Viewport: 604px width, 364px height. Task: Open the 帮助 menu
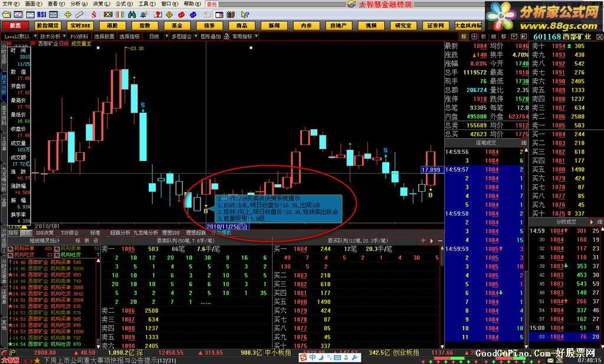[192, 4]
